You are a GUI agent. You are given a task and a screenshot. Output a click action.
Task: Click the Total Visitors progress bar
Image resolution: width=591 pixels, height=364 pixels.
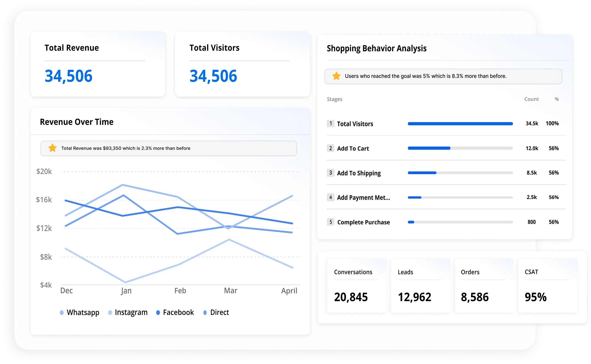click(460, 124)
